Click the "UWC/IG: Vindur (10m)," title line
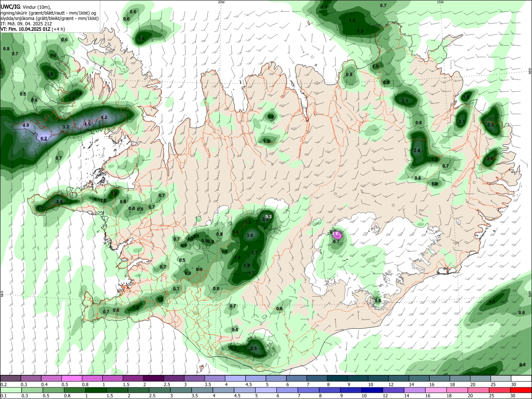This screenshot has height=399, width=532. tap(26, 7)
